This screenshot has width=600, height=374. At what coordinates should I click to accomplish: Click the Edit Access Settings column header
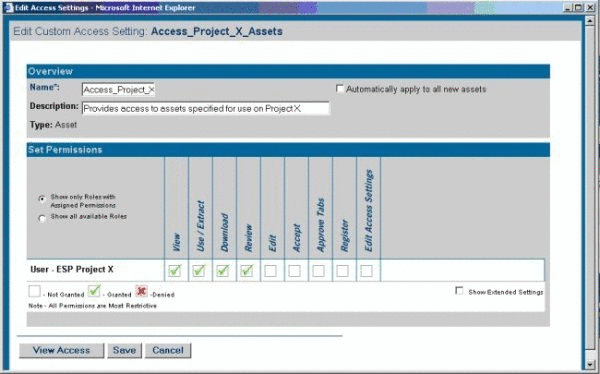(368, 211)
